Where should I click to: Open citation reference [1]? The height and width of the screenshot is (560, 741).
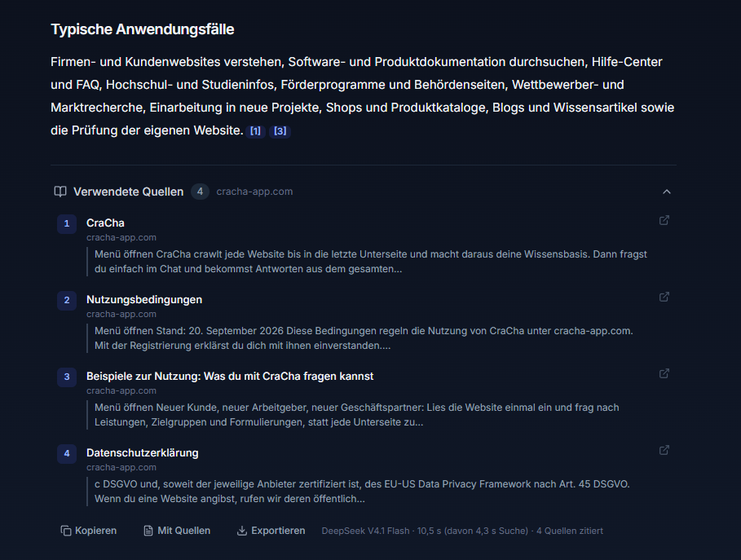point(255,131)
